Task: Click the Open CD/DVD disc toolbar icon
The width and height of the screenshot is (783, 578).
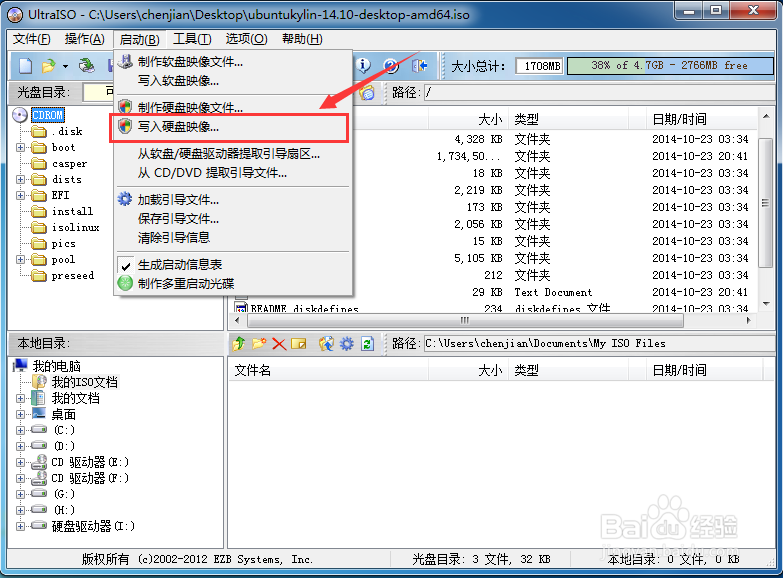Action: click(x=87, y=65)
